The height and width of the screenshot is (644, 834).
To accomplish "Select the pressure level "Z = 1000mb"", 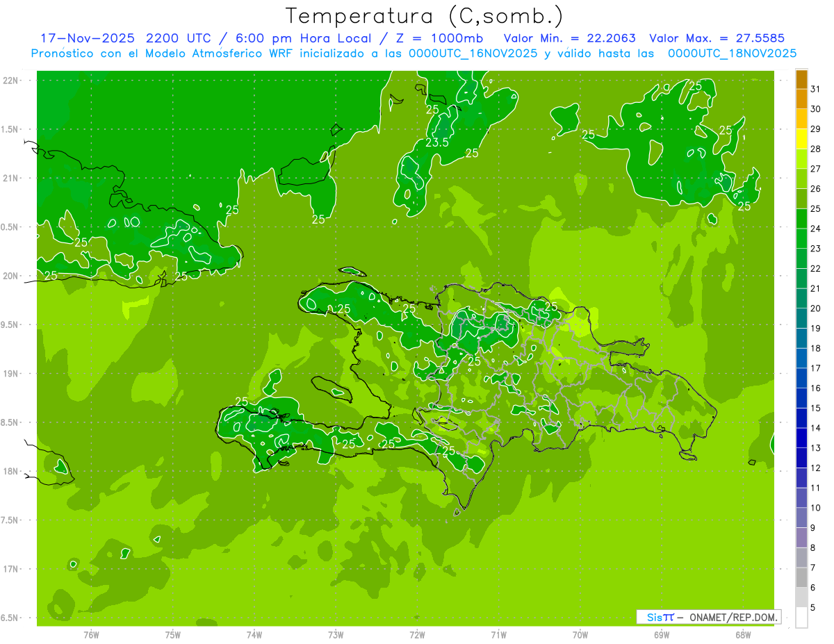I will coord(439,38).
